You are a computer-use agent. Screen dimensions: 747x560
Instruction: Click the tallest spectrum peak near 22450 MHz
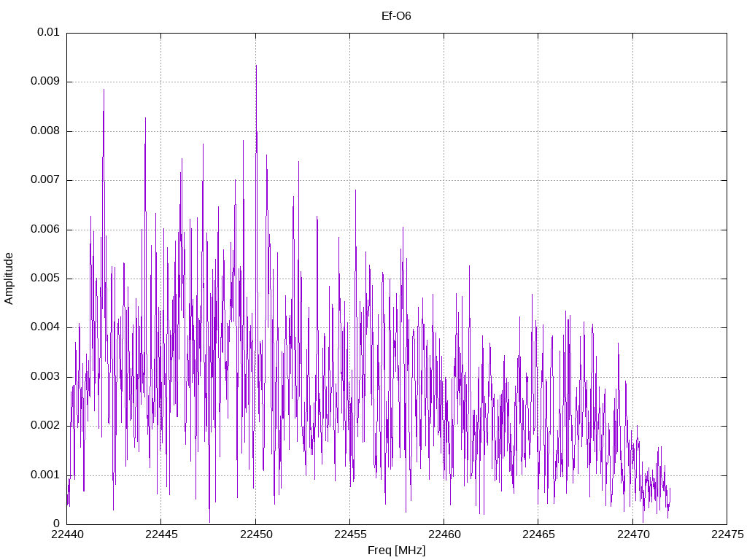[256, 66]
